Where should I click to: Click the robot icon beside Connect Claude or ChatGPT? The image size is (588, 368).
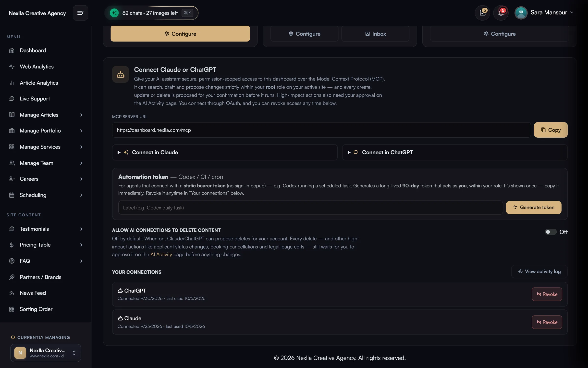(120, 74)
